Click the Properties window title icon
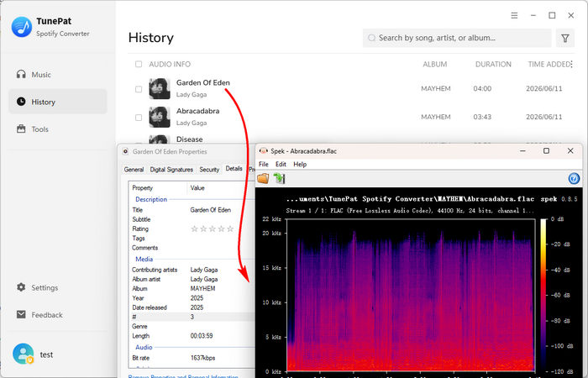Image resolution: width=588 pixels, height=378 pixels. point(126,151)
